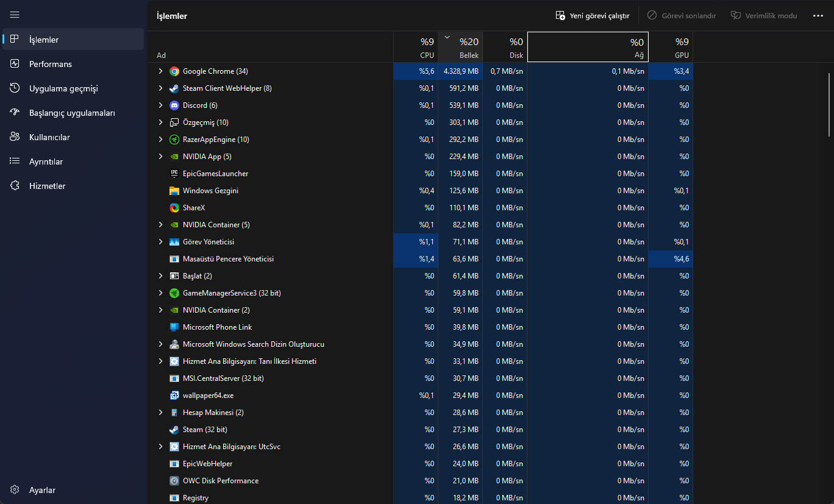Click the RazerAppEngine icon
834x504 pixels.
[x=174, y=140]
